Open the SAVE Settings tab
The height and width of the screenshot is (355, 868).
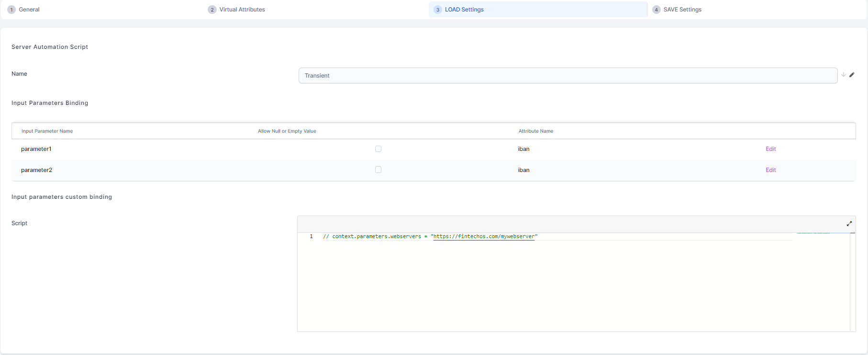coord(682,10)
